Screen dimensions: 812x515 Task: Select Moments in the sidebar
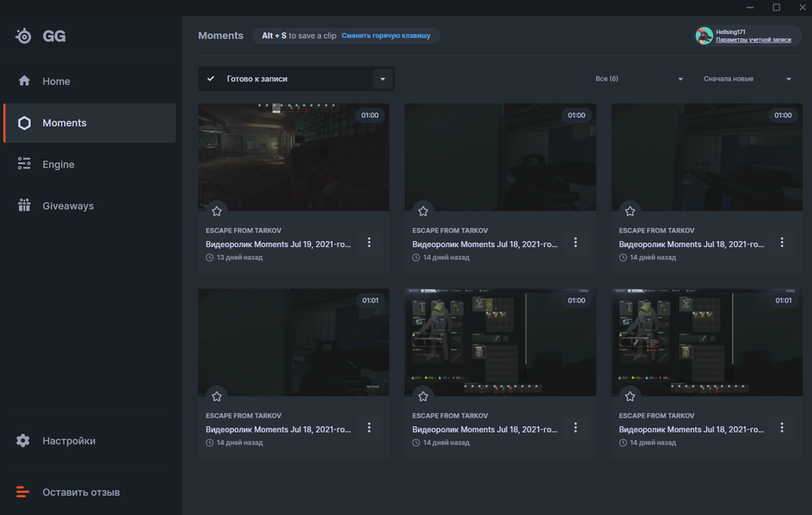(89, 123)
